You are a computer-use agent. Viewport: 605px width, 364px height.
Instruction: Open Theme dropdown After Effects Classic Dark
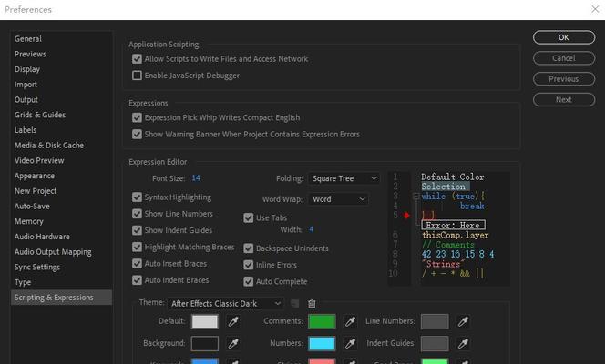tap(225, 304)
